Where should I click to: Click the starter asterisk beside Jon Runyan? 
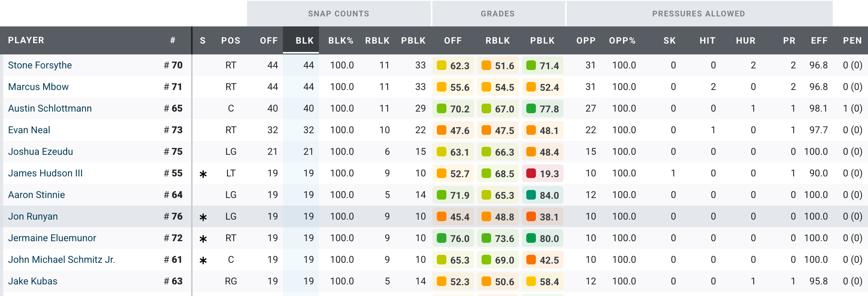[x=203, y=217]
